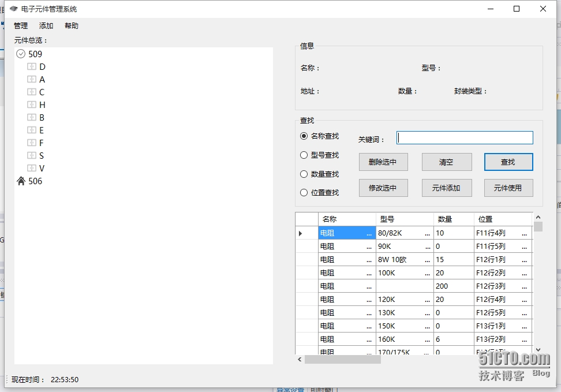Click the 元件添加 button
Screen dimensions: 561x392
click(x=447, y=188)
